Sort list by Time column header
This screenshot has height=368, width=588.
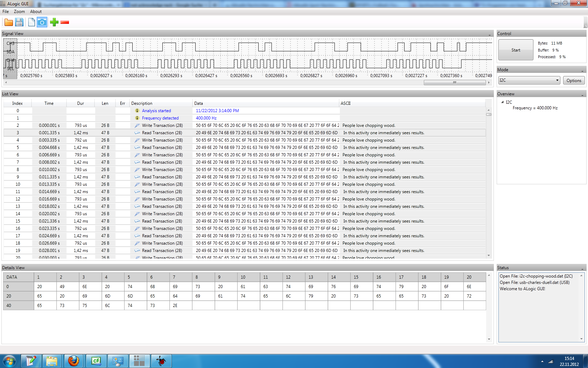(49, 103)
